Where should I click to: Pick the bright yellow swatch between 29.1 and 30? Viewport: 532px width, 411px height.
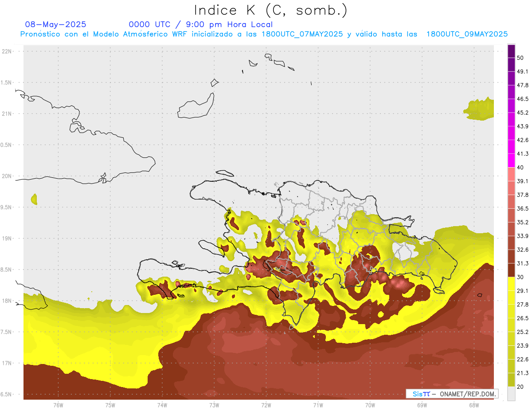511,284
